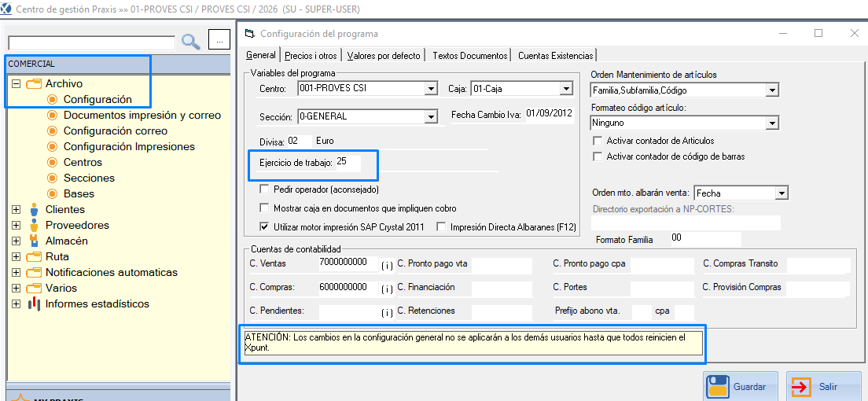
Task: Expand the Informes estadísticos tree node
Action: pos(16,304)
